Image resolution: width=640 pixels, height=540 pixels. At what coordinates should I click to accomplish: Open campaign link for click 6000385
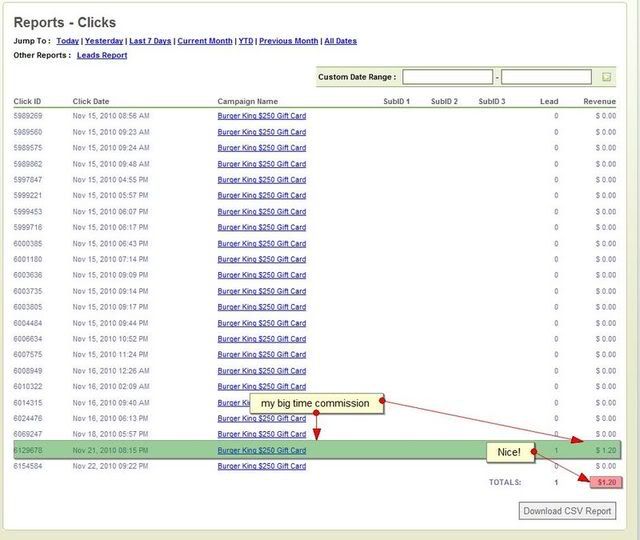click(262, 243)
